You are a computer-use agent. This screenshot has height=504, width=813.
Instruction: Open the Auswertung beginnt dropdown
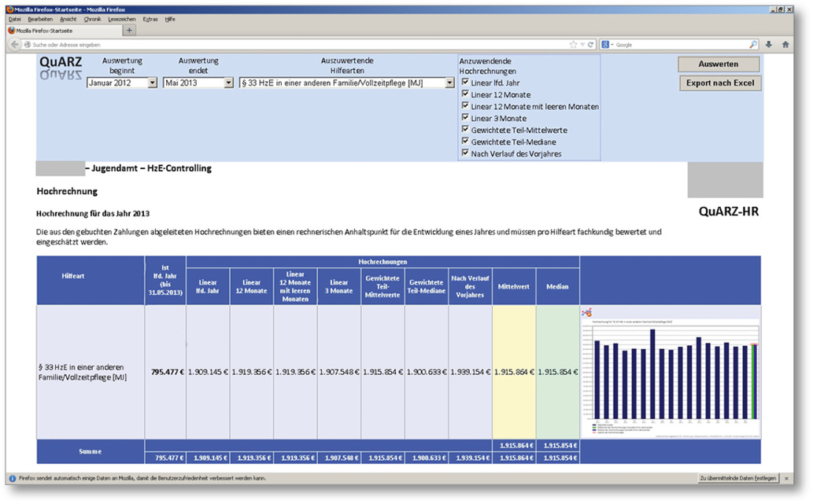(x=152, y=83)
